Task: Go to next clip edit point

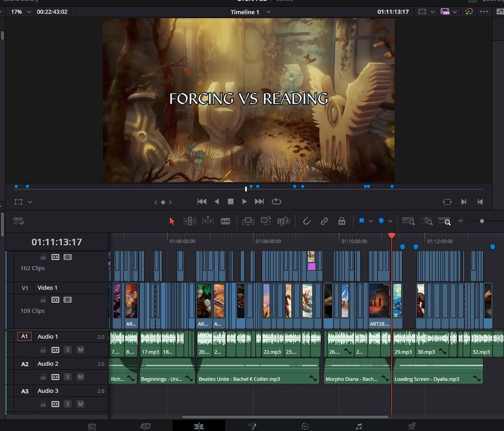Action: tap(464, 202)
